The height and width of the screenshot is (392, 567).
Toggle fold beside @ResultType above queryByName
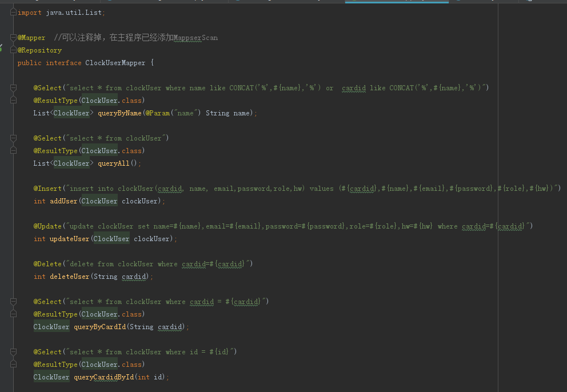pyautogui.click(x=13, y=101)
